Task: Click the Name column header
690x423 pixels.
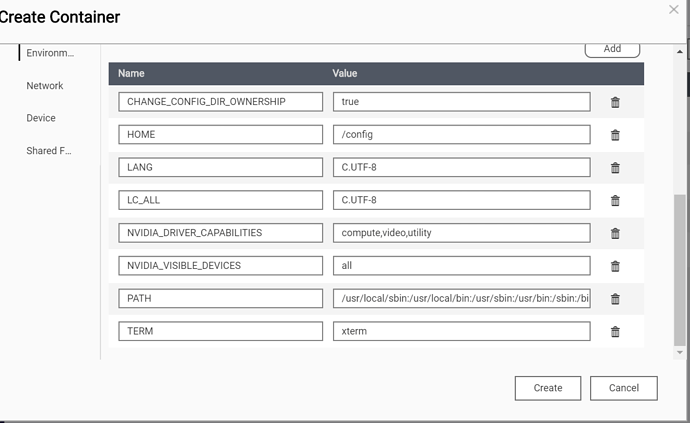Action: (131, 73)
